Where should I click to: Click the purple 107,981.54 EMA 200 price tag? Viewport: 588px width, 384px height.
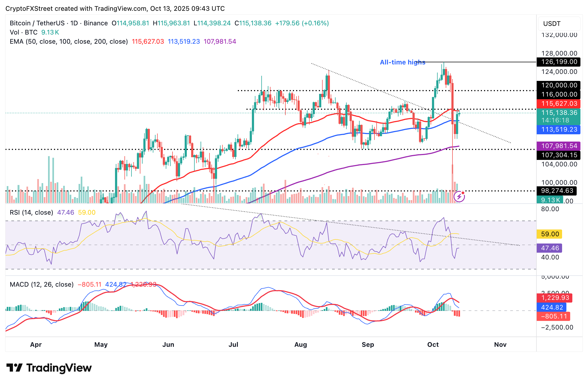coord(559,146)
